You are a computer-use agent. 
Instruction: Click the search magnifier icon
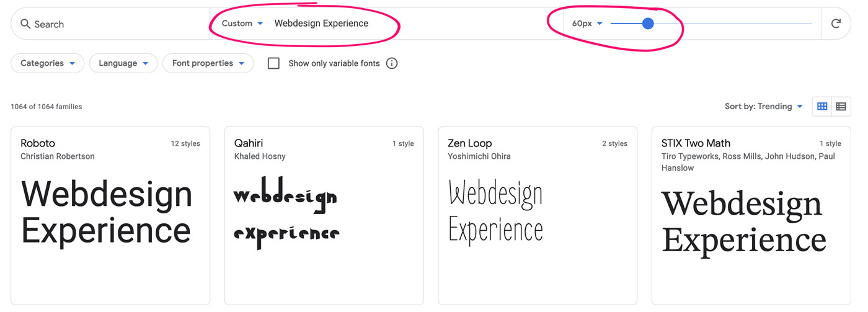[25, 24]
